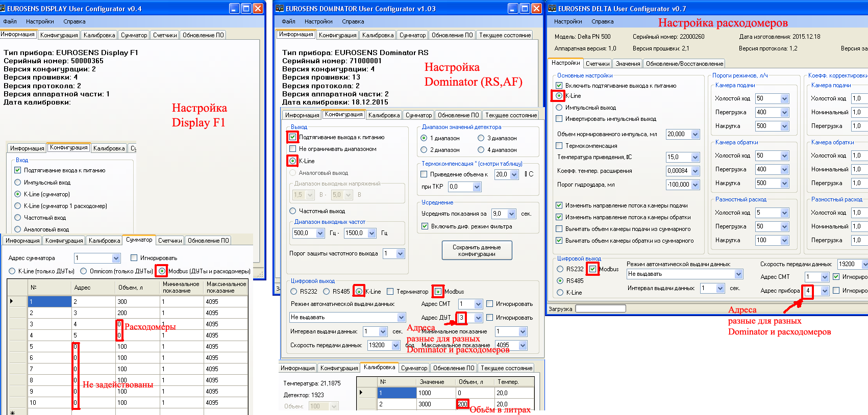Select the row-1 arrow marker in the summator table

coord(11,301)
